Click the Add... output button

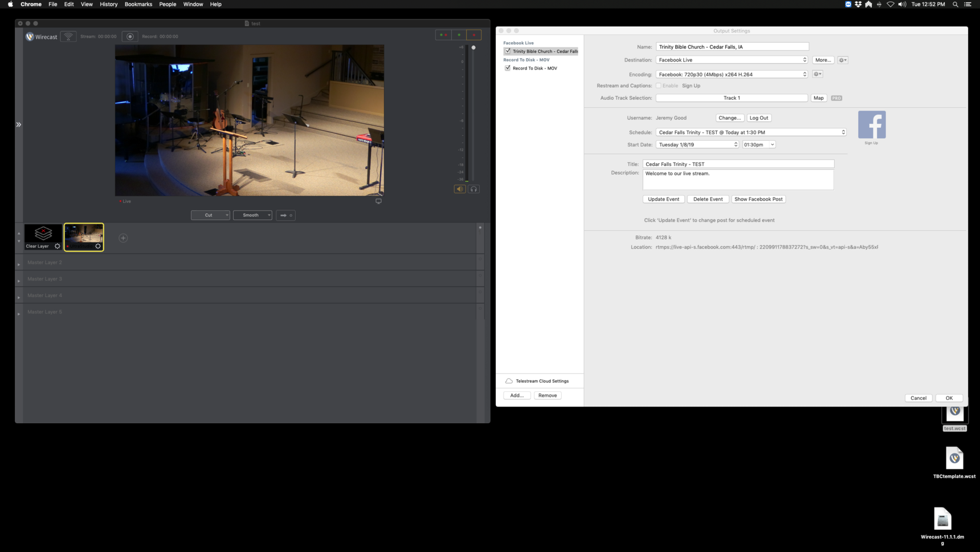click(517, 395)
